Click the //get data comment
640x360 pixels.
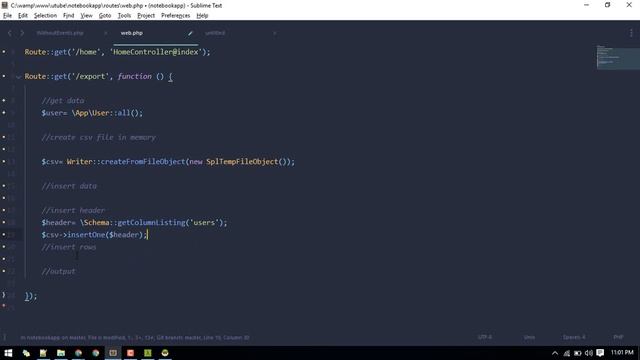coord(63,101)
